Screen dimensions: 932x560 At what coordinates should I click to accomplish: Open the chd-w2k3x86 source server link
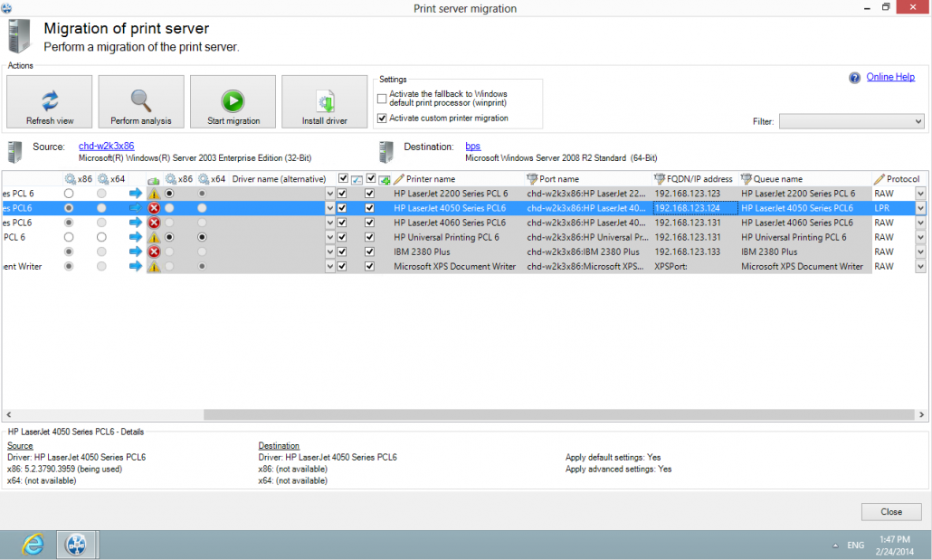click(x=106, y=146)
